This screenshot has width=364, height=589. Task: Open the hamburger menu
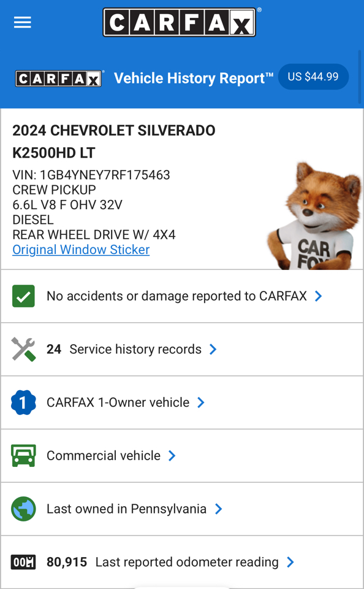point(23,23)
